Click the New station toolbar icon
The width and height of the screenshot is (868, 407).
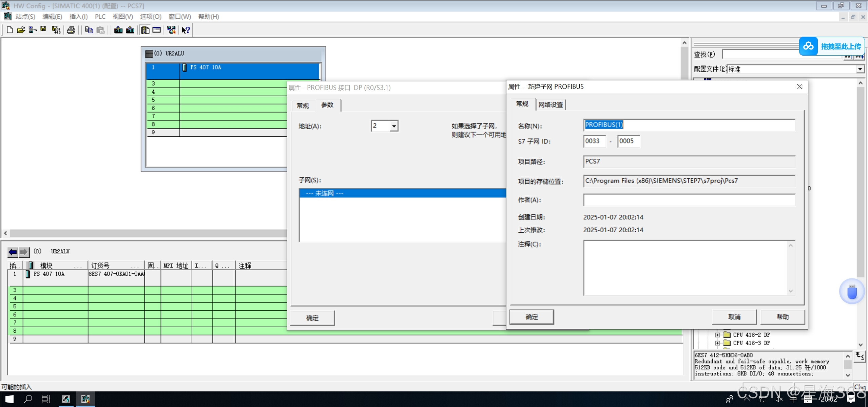(9, 30)
